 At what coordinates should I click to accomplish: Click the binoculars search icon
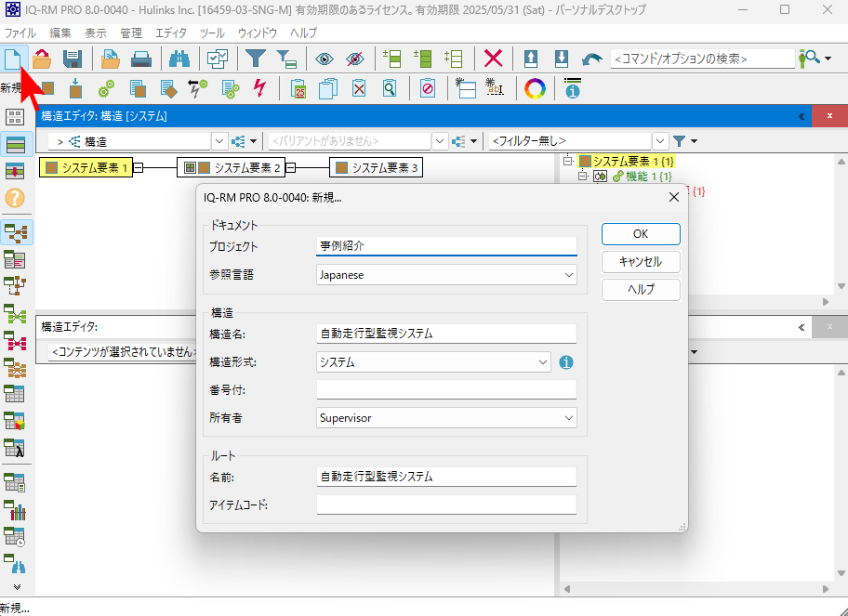click(x=179, y=59)
